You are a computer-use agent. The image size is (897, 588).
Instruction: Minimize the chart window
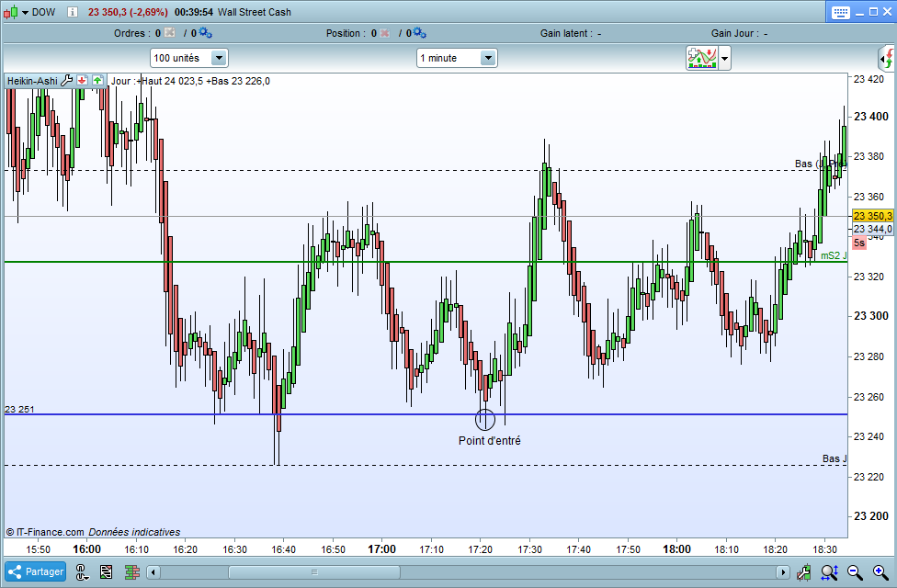pos(860,13)
